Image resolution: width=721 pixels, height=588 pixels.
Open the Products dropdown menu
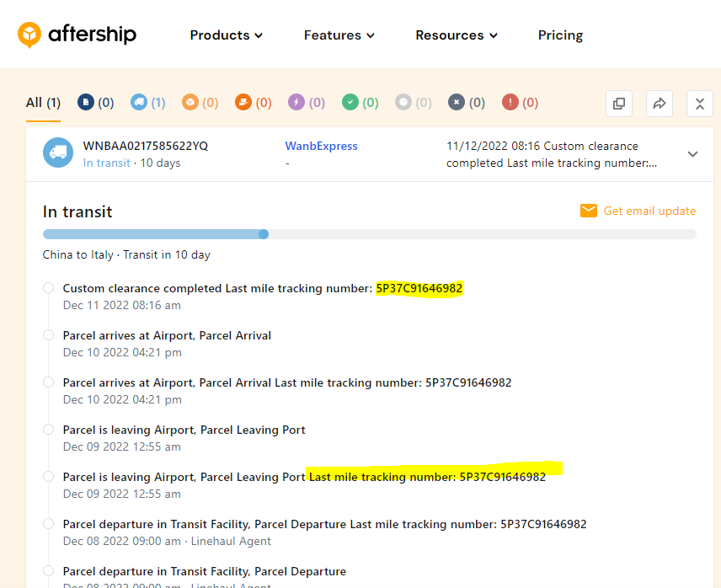click(226, 35)
